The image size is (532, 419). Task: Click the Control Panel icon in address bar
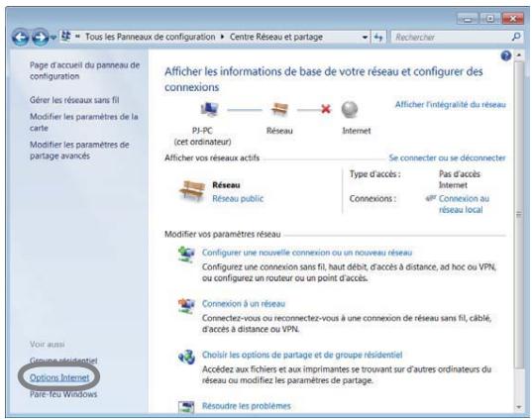coord(65,37)
